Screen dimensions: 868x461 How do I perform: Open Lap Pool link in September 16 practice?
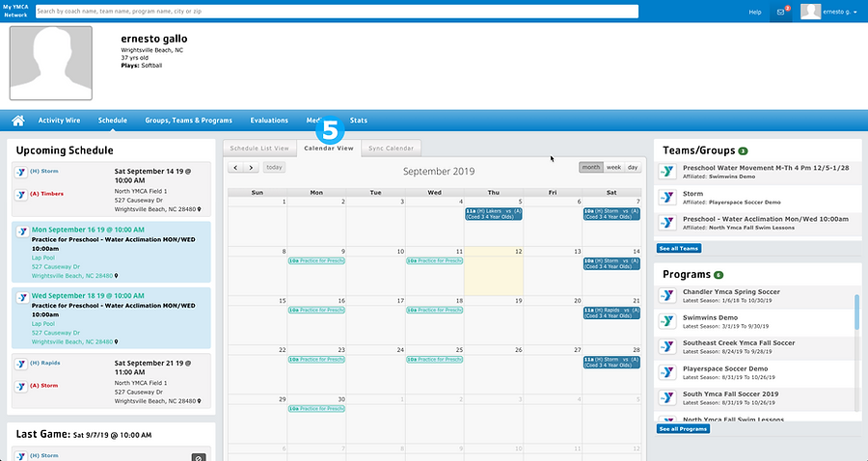coord(43,258)
